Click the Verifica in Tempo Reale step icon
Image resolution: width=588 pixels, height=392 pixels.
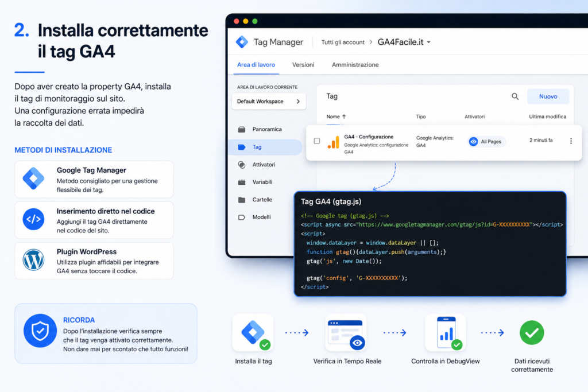(346, 332)
